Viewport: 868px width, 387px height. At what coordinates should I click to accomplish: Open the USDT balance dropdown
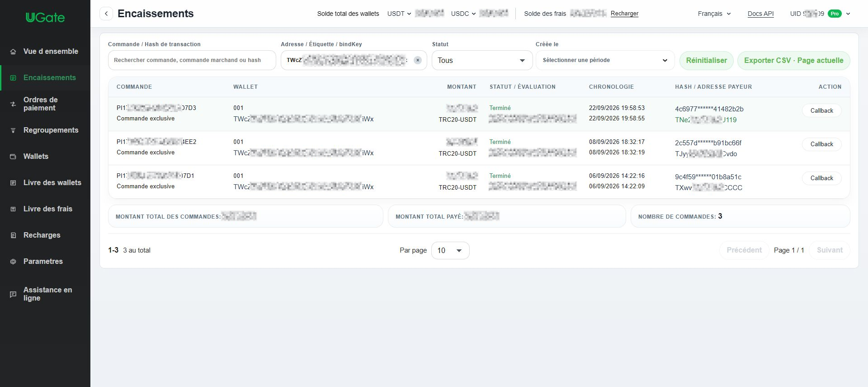point(399,14)
